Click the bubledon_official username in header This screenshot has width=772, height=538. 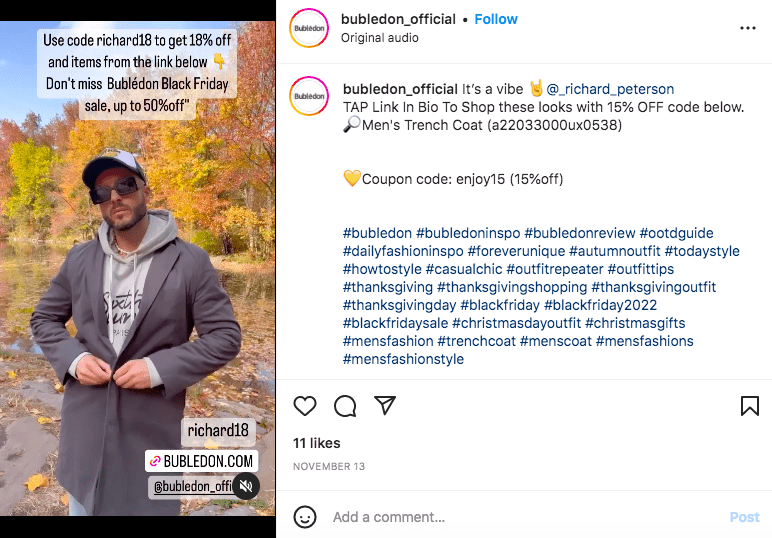(x=398, y=19)
